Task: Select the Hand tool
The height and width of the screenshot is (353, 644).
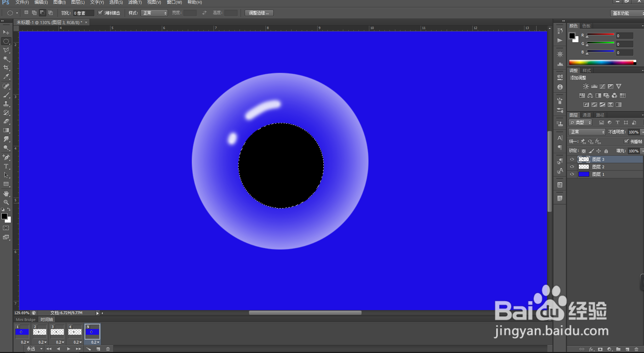Action: click(6, 194)
